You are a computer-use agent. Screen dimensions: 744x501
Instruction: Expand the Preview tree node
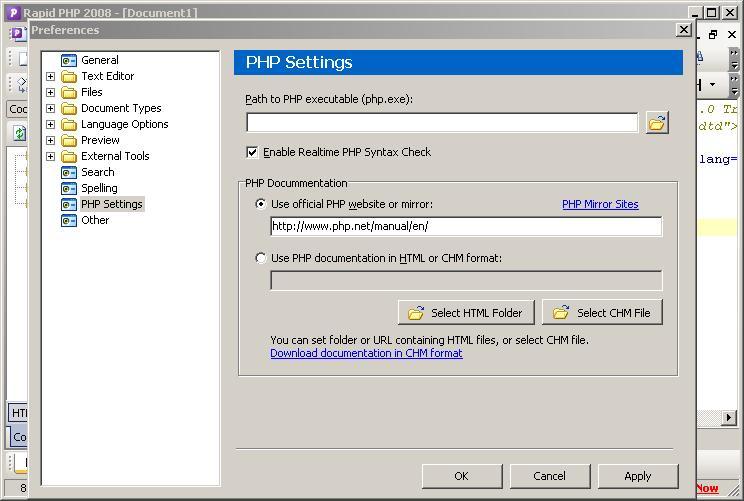tap(50, 140)
